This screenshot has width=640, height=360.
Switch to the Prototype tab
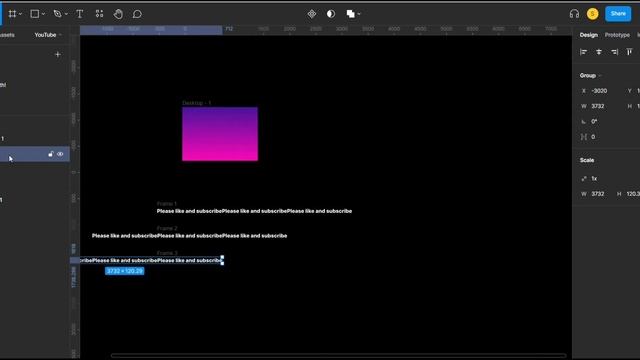tap(617, 35)
